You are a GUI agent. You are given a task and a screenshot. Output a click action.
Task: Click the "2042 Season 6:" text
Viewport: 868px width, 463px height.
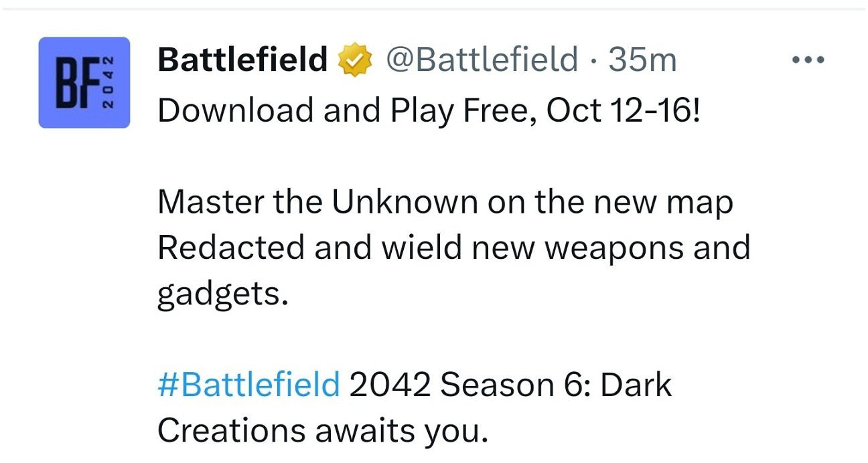469,385
